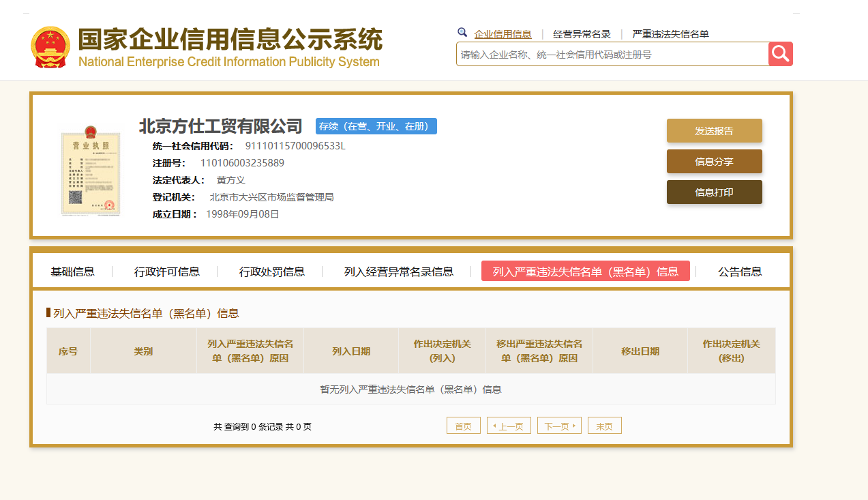Go to first page with 首页
Image resolution: width=868 pixels, height=500 pixels.
[464, 426]
